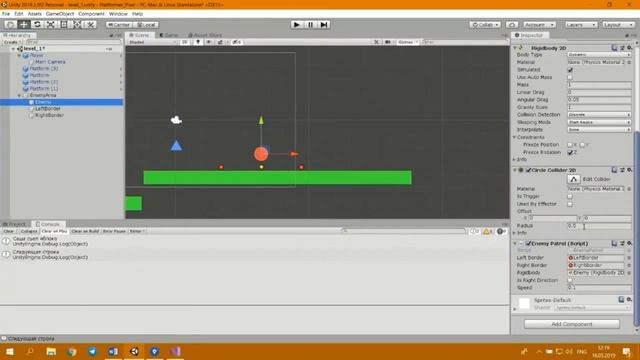This screenshot has width=640, height=360.
Task: Open Rigidbody 2D help book icon
Action: tap(614, 48)
